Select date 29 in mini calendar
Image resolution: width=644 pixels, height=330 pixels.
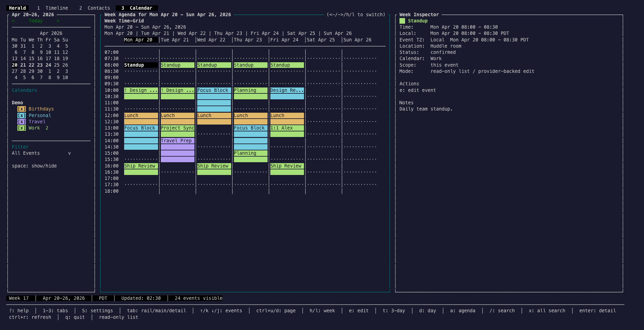[31, 71]
